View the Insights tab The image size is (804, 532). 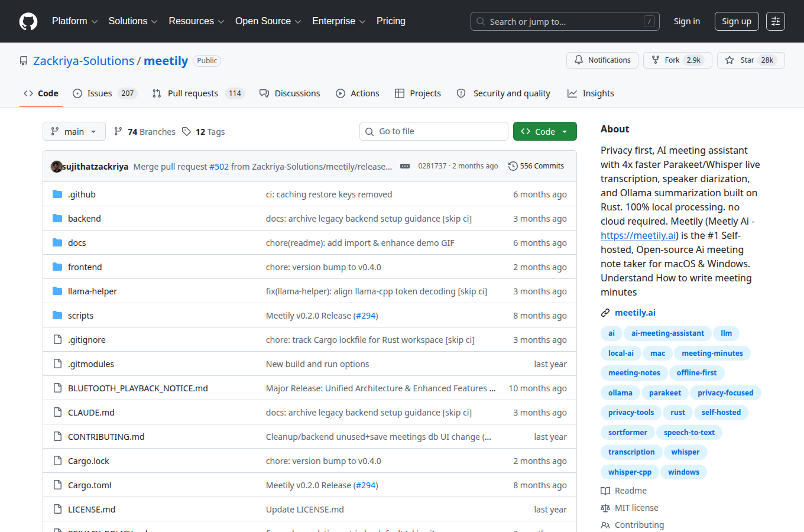[x=591, y=93]
